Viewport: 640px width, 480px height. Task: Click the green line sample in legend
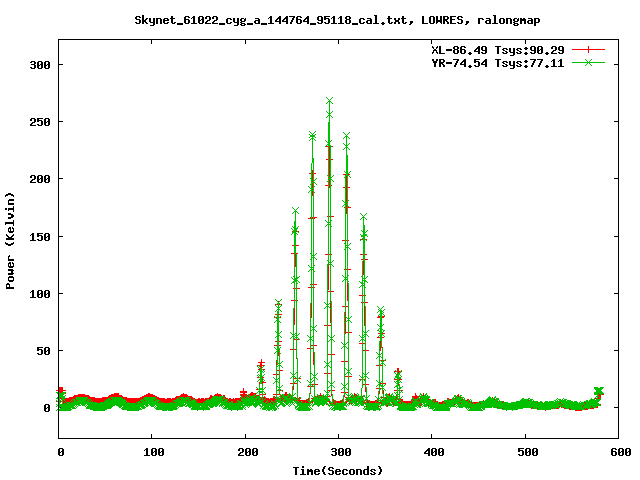click(589, 62)
